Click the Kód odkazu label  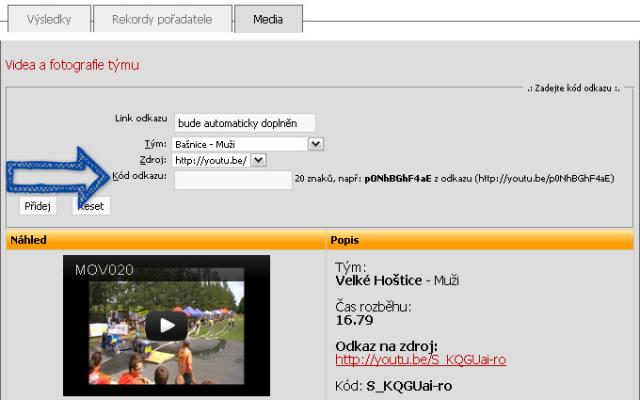pyautogui.click(x=140, y=176)
